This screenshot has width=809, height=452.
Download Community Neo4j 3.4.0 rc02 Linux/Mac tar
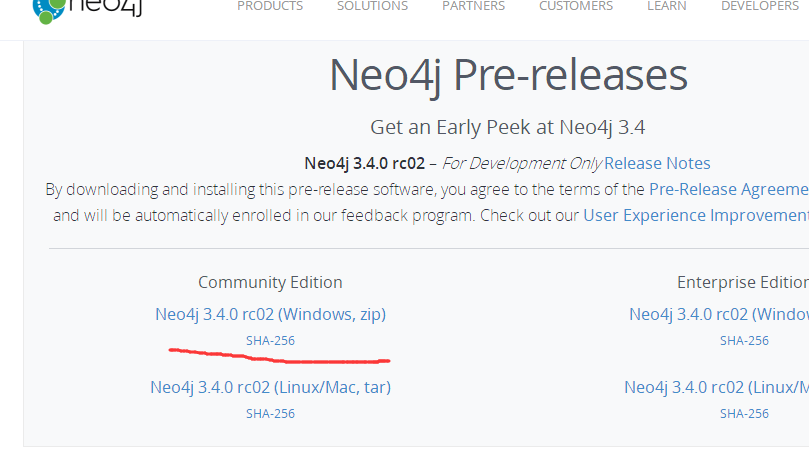270,387
